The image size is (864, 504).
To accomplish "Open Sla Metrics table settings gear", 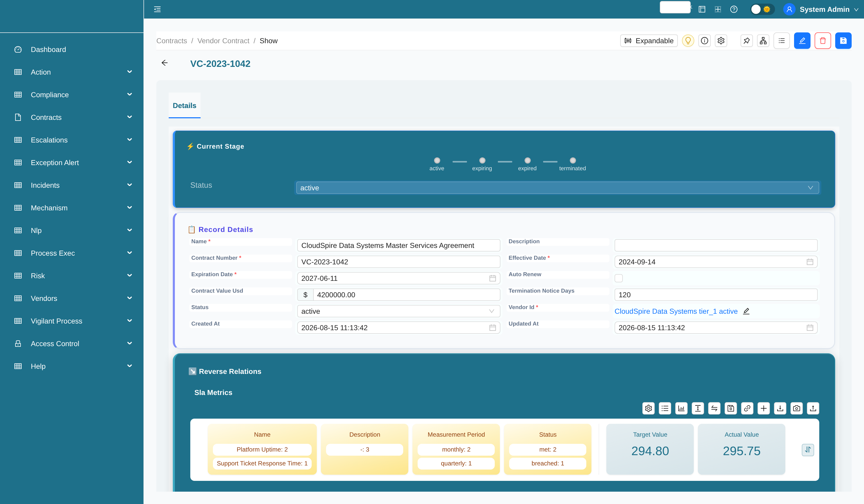I will (648, 408).
